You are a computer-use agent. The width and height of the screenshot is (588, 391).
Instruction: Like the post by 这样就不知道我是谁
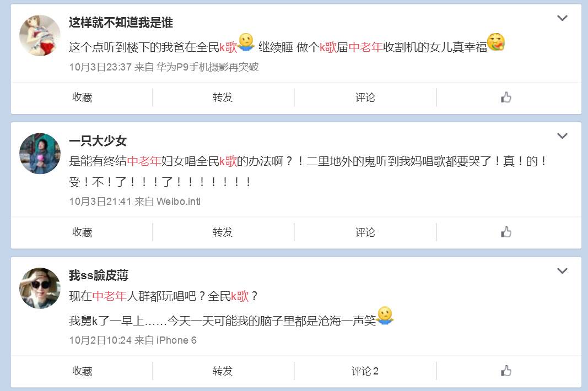point(506,97)
